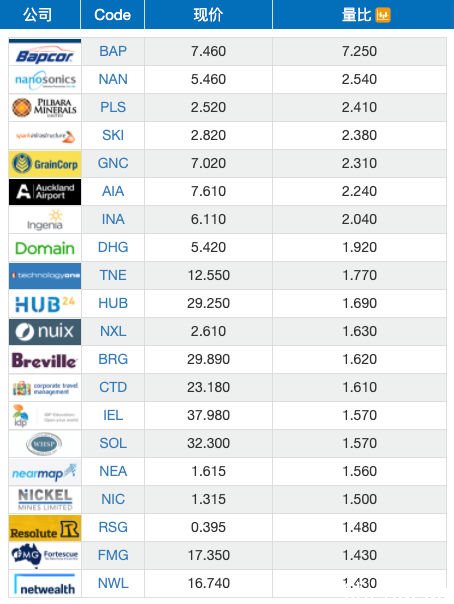The width and height of the screenshot is (454, 604).
Task: Open the TNE stock code link
Action: click(x=113, y=275)
